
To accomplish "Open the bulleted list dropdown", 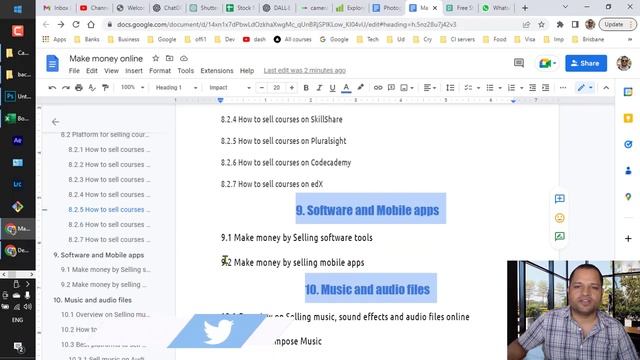I will (493, 87).
